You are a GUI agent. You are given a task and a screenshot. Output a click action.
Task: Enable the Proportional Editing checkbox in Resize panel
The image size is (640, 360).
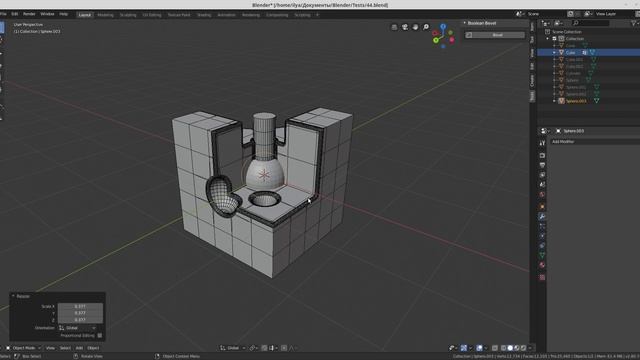pyautogui.click(x=100, y=336)
